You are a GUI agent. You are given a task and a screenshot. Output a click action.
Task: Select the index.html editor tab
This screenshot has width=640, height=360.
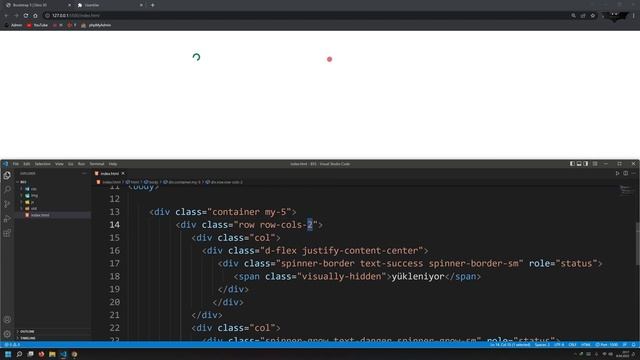pos(109,173)
